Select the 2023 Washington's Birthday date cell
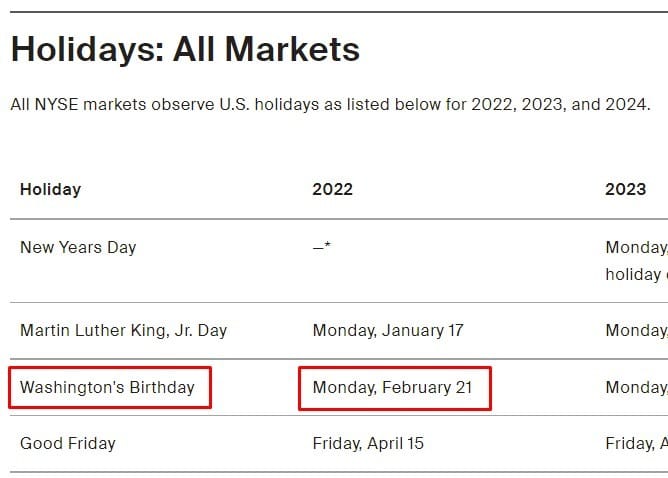The width and height of the screenshot is (668, 478). pos(636,388)
